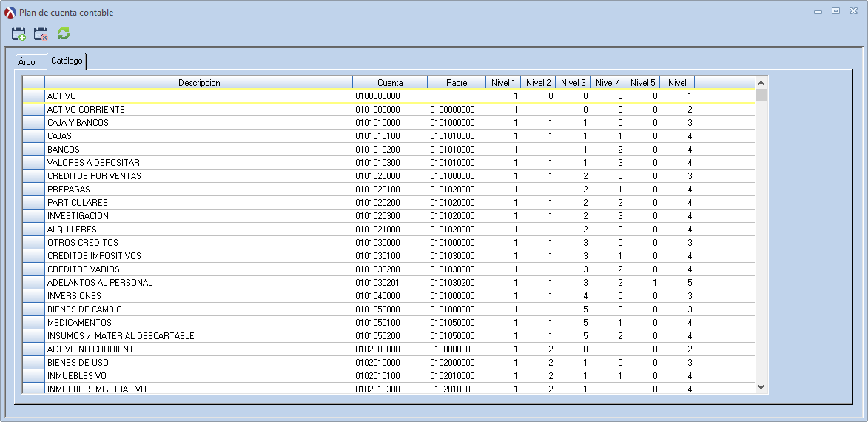Click Nivel 4 value 10 in ALQUILERES row

pyautogui.click(x=619, y=229)
